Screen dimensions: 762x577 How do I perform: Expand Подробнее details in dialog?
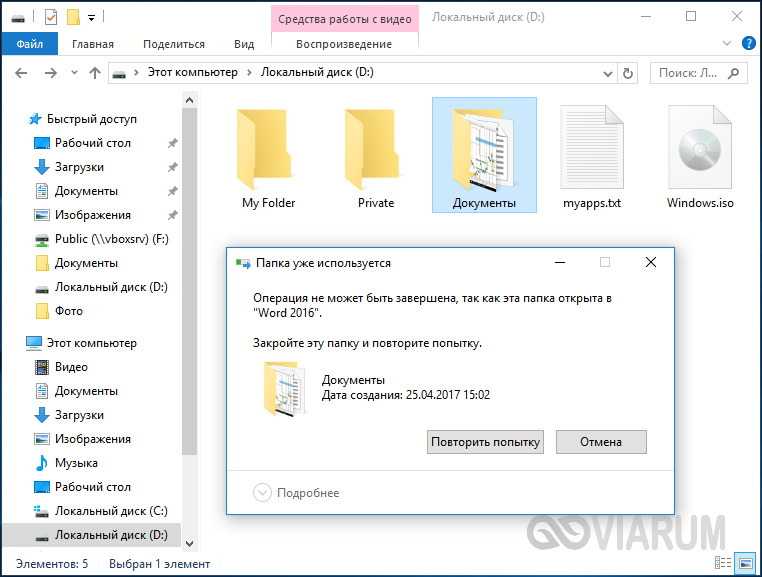point(296,493)
